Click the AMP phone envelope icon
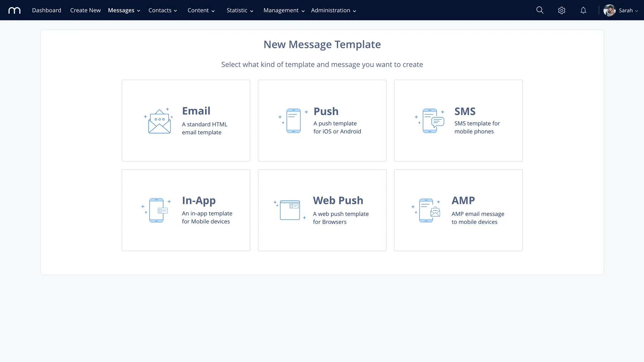This screenshot has width=644, height=362. point(426,210)
